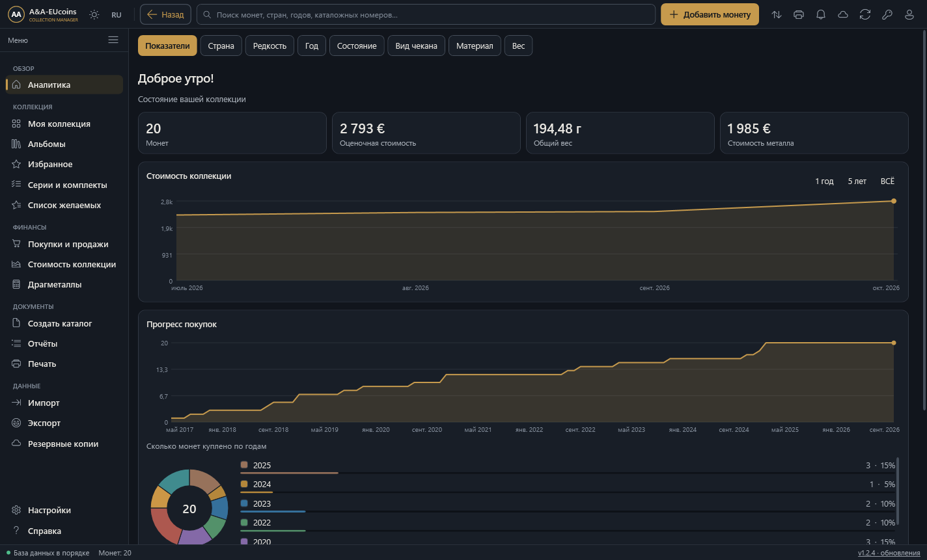Open Драгметаллы calculator section
Screen dimensions: 927x560
pos(64,284)
